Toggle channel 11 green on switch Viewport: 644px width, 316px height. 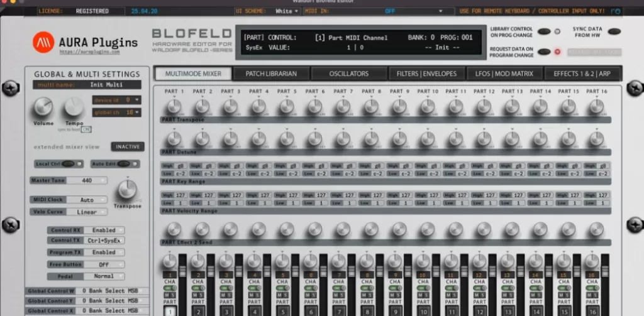(x=451, y=288)
